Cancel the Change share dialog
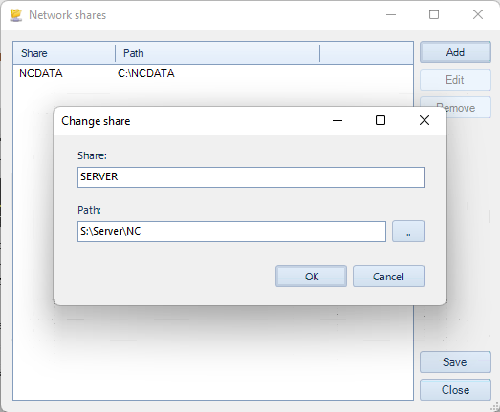The image size is (500, 412). [x=389, y=276]
